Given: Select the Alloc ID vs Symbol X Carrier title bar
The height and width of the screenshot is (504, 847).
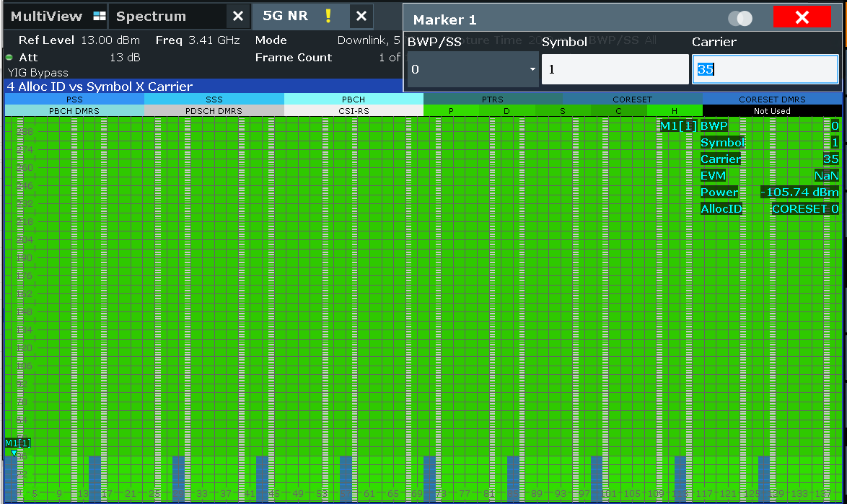Looking at the screenshot, I should (203, 87).
